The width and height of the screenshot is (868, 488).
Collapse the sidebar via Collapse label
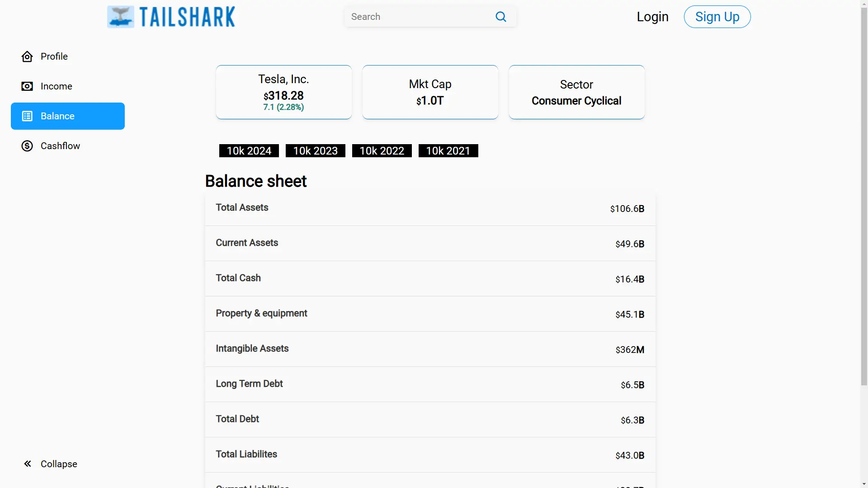point(59,464)
